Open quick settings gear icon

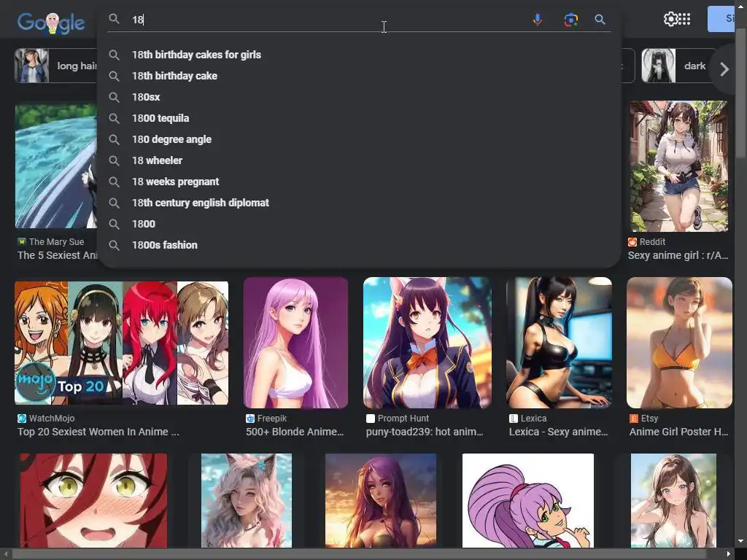[671, 19]
